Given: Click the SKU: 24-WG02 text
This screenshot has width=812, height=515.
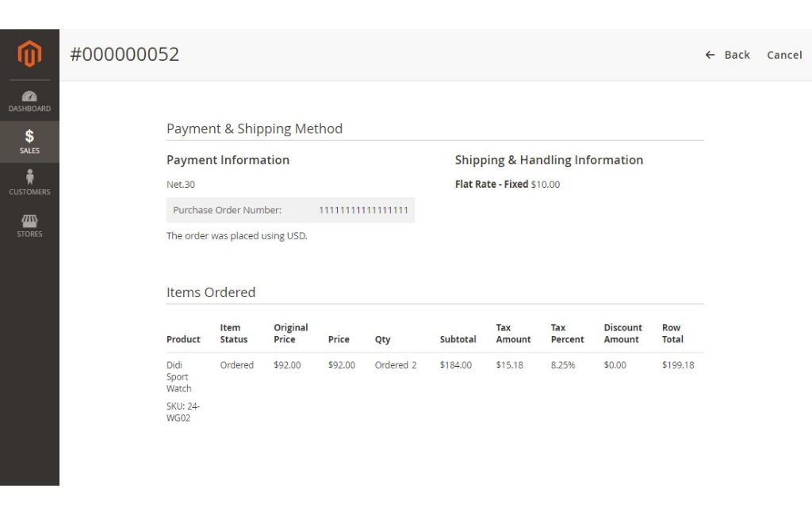Looking at the screenshot, I should [x=183, y=412].
